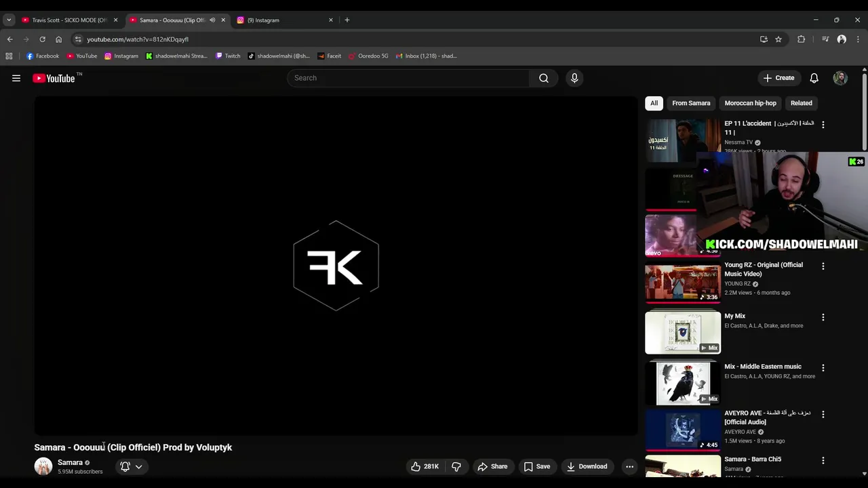Open shadowelmahi Stream Kick bookmark

(x=176, y=56)
